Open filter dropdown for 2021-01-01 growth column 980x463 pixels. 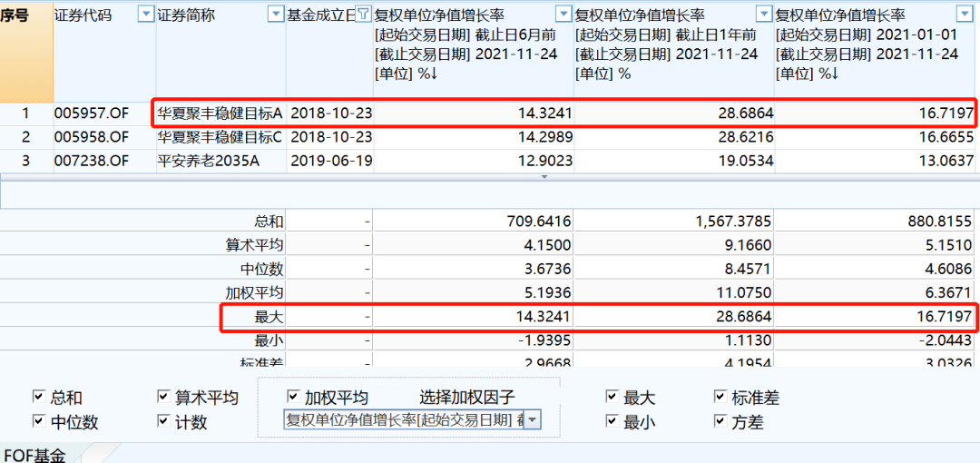pyautogui.click(x=965, y=15)
